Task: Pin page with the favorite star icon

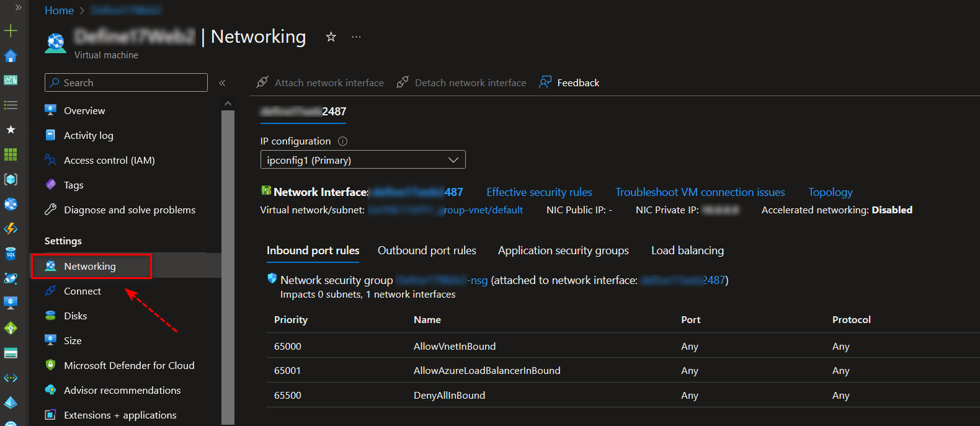Action: coord(331,37)
